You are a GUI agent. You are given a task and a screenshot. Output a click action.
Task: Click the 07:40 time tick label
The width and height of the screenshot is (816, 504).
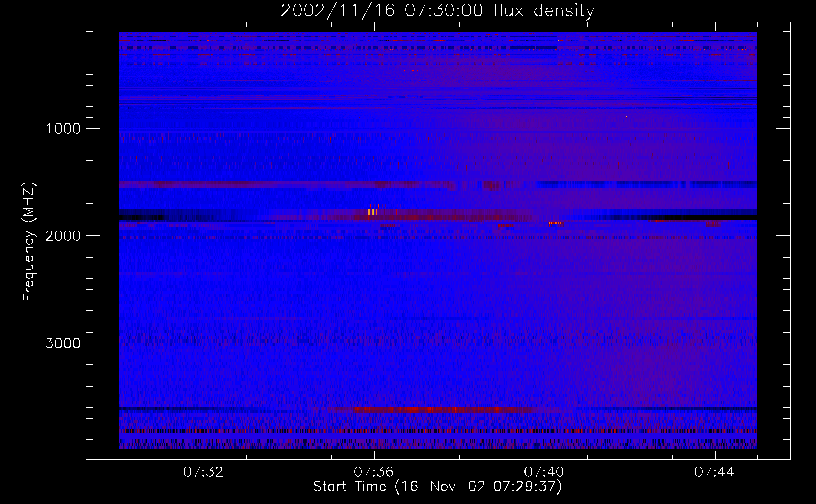pyautogui.click(x=545, y=472)
